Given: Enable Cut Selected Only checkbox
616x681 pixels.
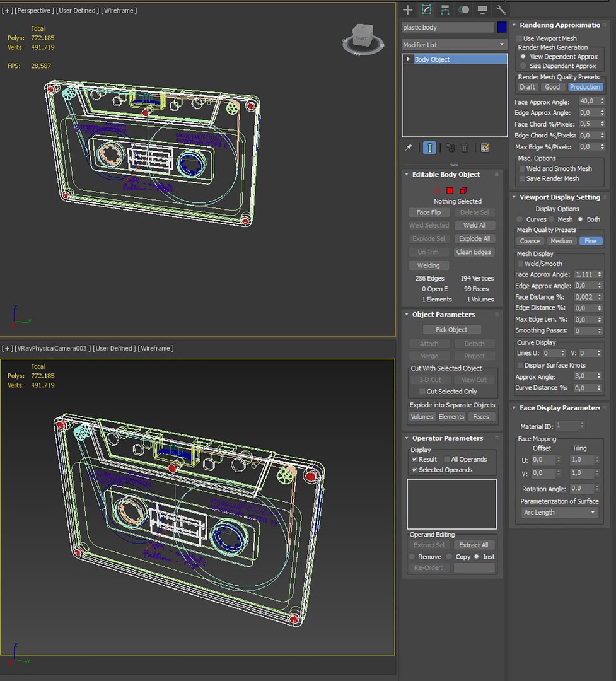Looking at the screenshot, I should click(x=422, y=392).
